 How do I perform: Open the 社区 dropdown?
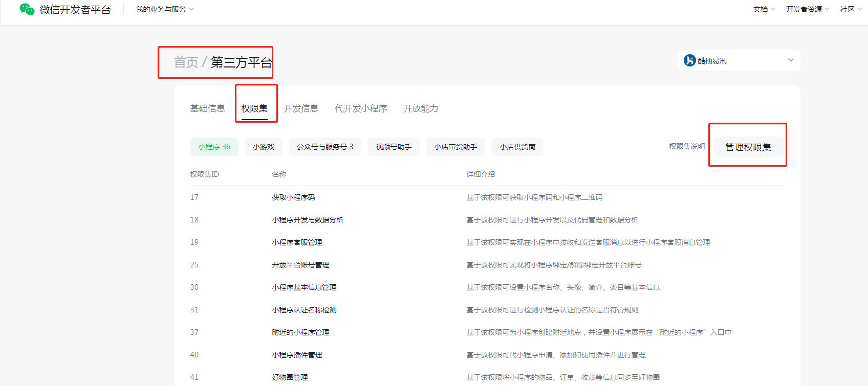coord(851,9)
